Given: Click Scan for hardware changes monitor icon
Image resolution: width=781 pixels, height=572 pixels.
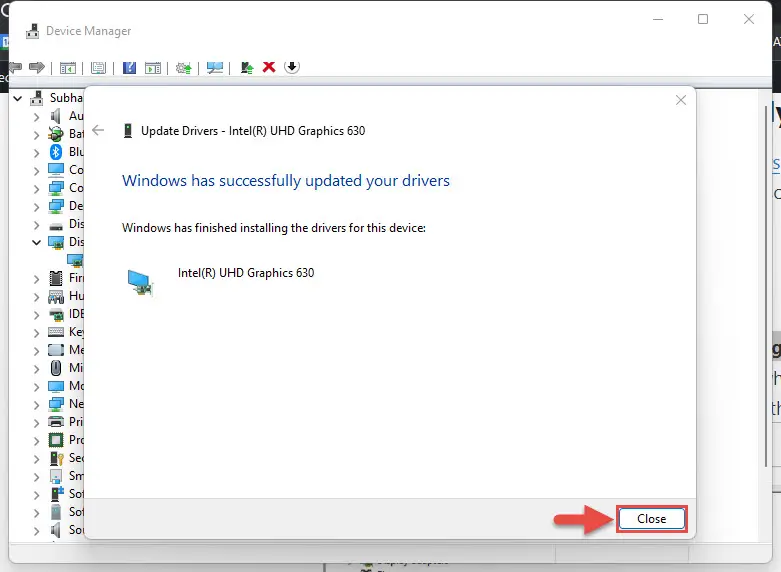Looking at the screenshot, I should pyautogui.click(x=215, y=67).
